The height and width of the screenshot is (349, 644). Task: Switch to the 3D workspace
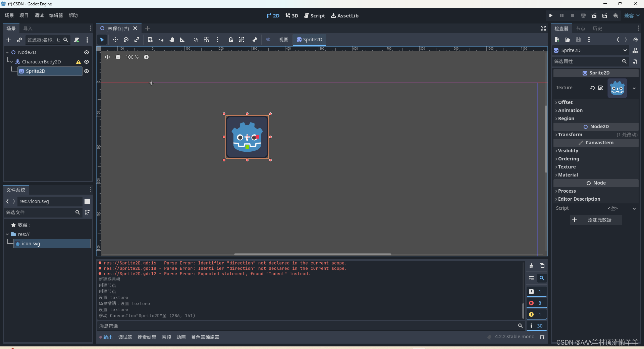click(x=292, y=15)
